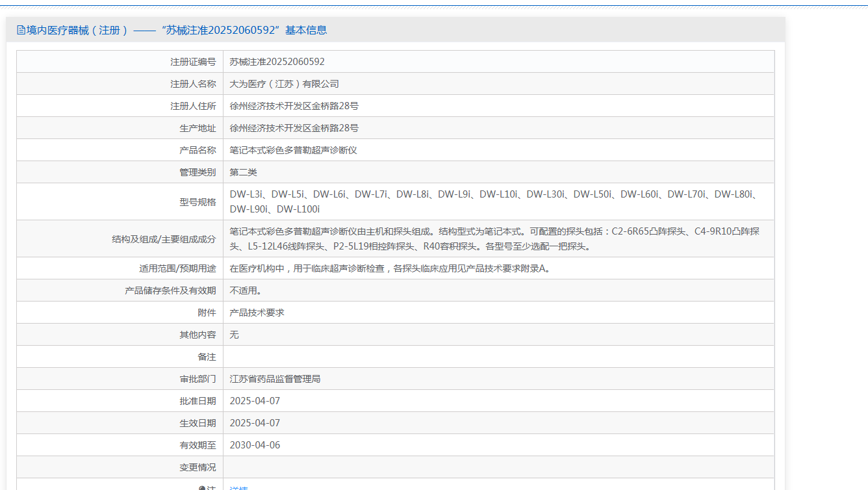Click the "批准日期" label cell
This screenshot has height=490, width=868.
[x=120, y=401]
